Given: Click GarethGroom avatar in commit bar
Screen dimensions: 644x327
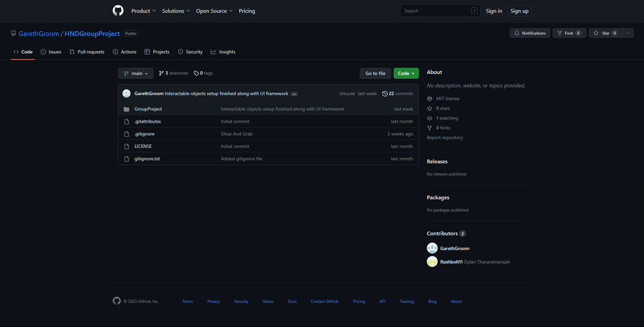Looking at the screenshot, I should coord(127,93).
